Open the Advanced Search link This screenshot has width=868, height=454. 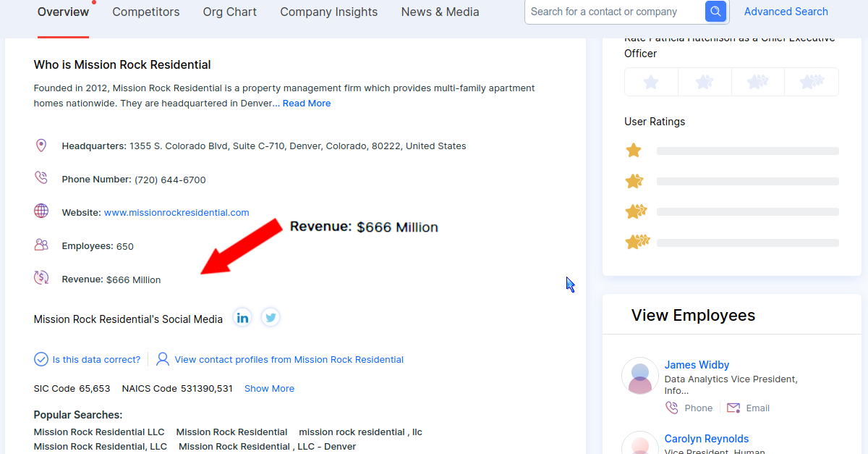coord(786,12)
